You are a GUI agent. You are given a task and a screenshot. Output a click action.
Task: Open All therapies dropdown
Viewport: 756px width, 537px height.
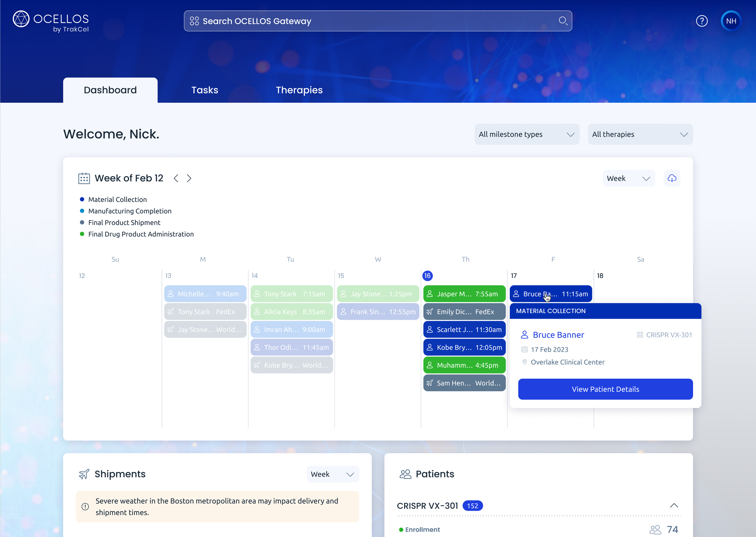coord(640,134)
